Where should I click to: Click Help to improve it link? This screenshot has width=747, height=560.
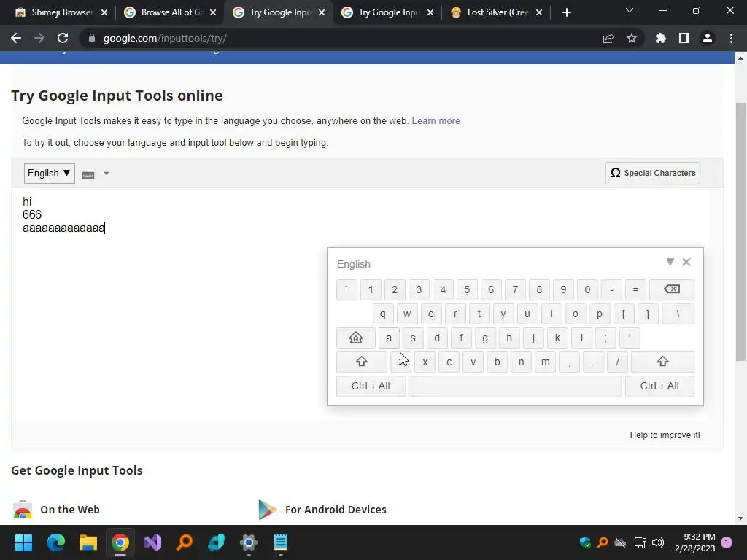(x=665, y=435)
